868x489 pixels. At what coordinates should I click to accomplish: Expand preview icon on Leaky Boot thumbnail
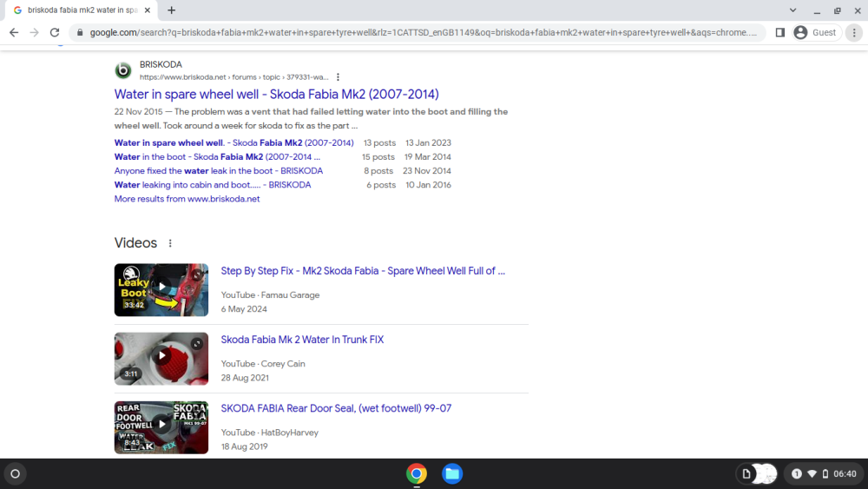point(197,274)
